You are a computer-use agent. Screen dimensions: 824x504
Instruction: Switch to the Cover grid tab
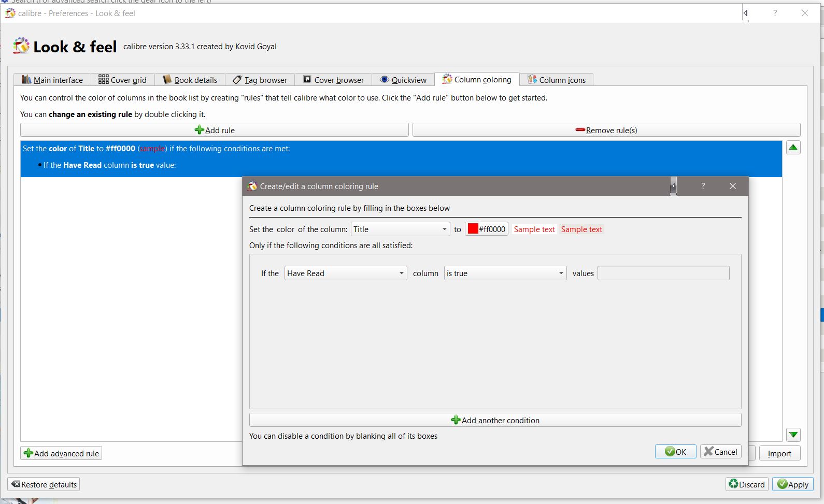[x=123, y=80]
